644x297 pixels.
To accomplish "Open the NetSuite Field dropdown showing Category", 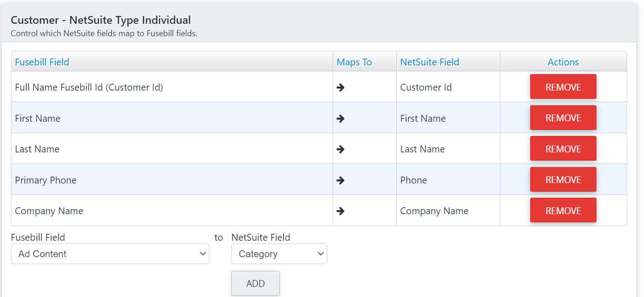I will [279, 254].
